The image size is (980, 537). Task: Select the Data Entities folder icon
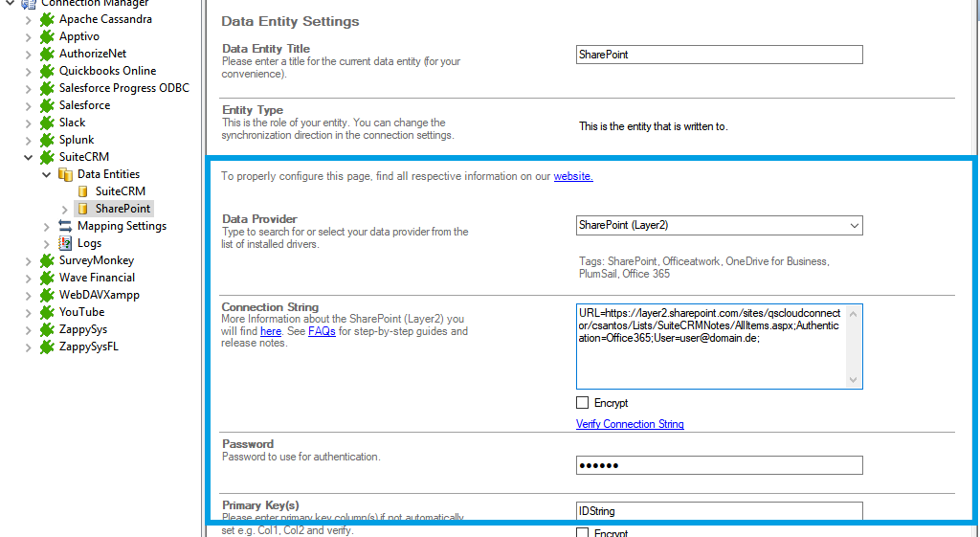coord(65,174)
